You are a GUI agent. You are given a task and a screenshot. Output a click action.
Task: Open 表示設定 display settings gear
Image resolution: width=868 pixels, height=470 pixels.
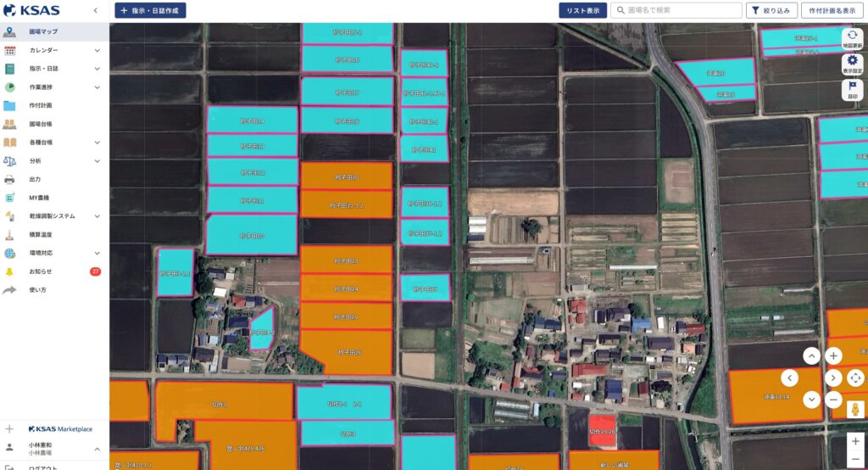pyautogui.click(x=852, y=64)
